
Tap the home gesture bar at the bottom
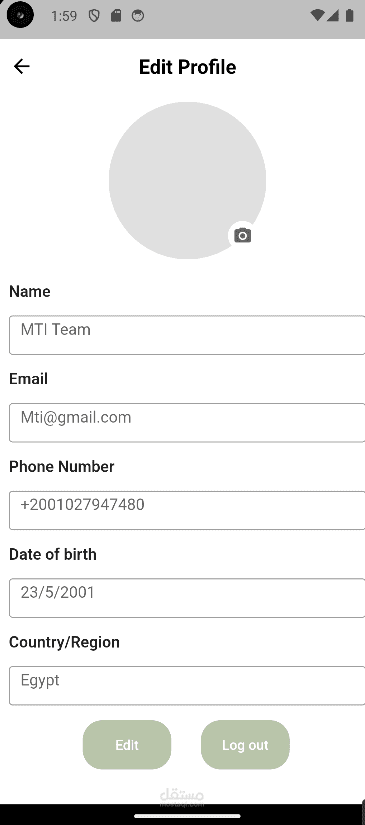[x=187, y=816]
